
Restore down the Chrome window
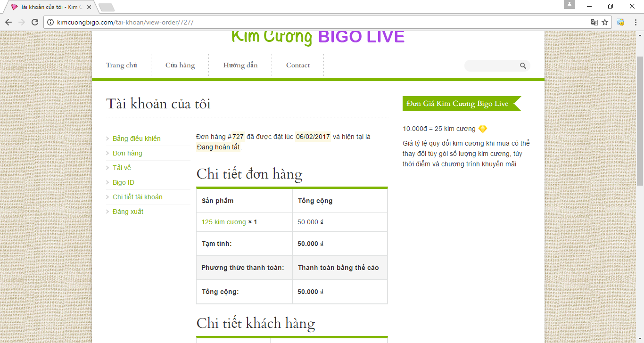pos(611,6)
